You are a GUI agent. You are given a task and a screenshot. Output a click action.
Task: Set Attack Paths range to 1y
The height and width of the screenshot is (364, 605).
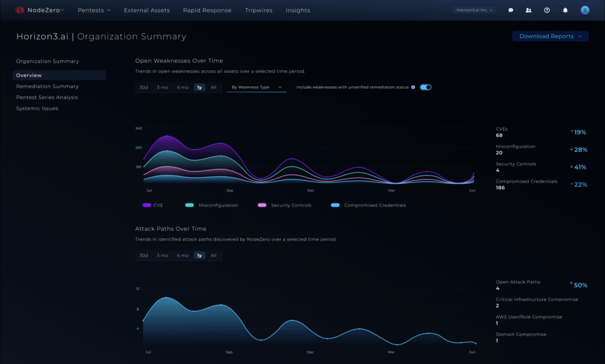(x=200, y=255)
